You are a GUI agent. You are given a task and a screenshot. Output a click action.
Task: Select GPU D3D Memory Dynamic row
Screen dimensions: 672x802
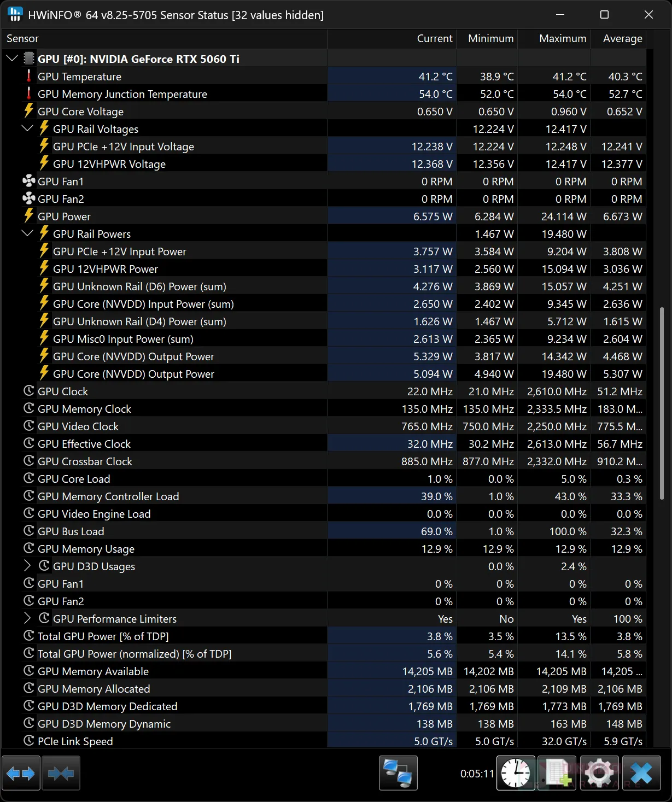point(324,724)
